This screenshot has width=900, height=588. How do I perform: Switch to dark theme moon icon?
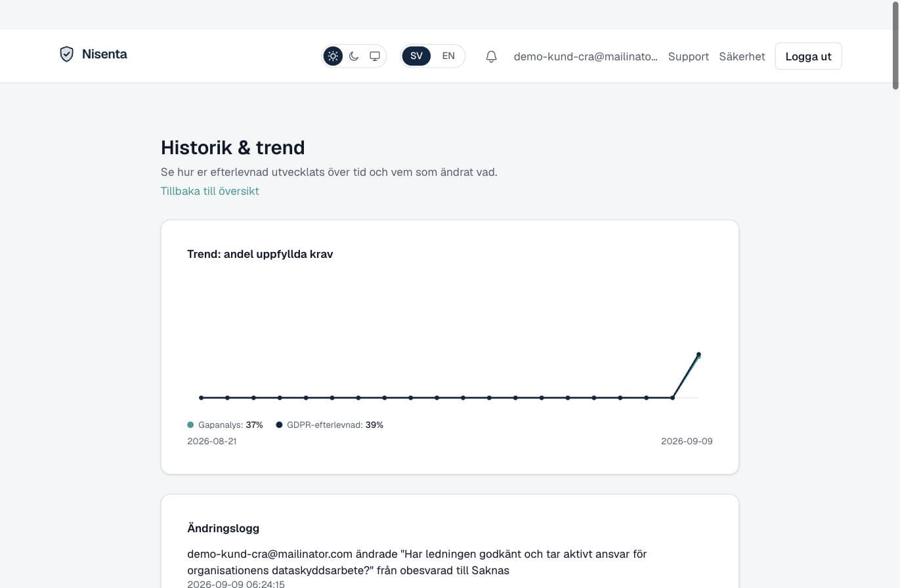pos(354,56)
